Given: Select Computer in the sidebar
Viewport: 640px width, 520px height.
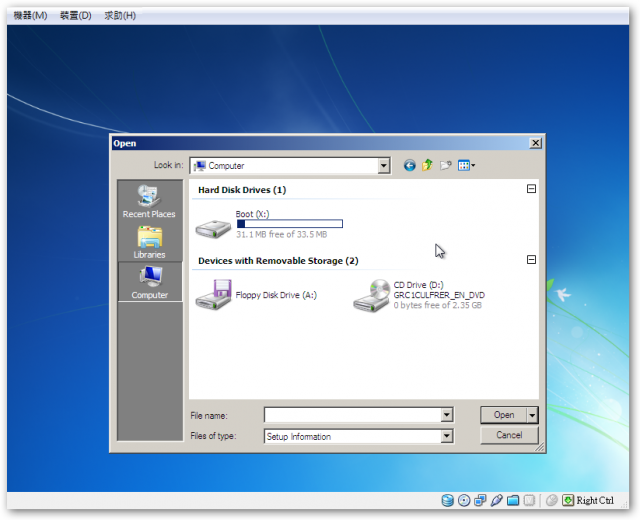Looking at the screenshot, I should click(x=150, y=282).
